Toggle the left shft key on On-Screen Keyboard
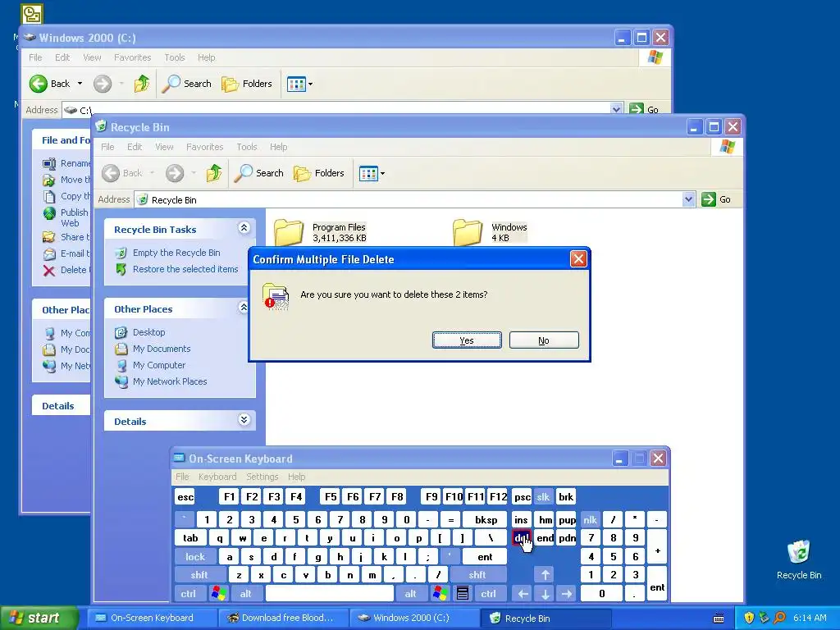Viewport: 840px width, 630px height. coord(199,575)
